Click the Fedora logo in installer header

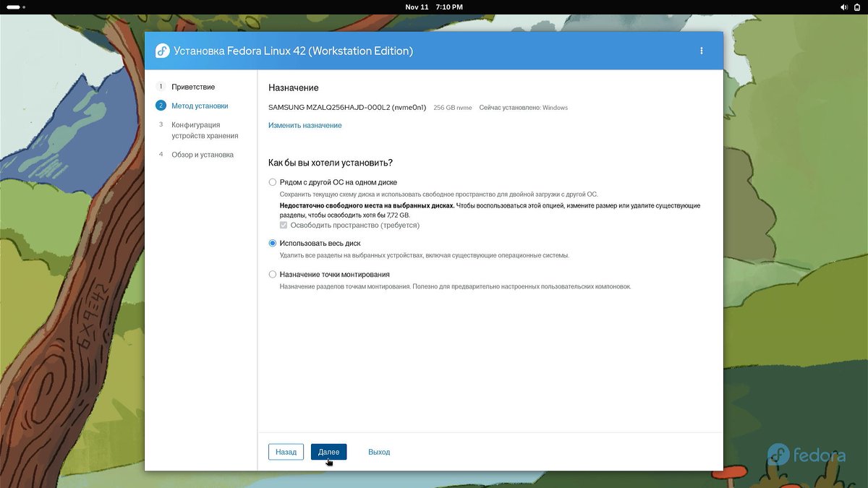pos(163,51)
